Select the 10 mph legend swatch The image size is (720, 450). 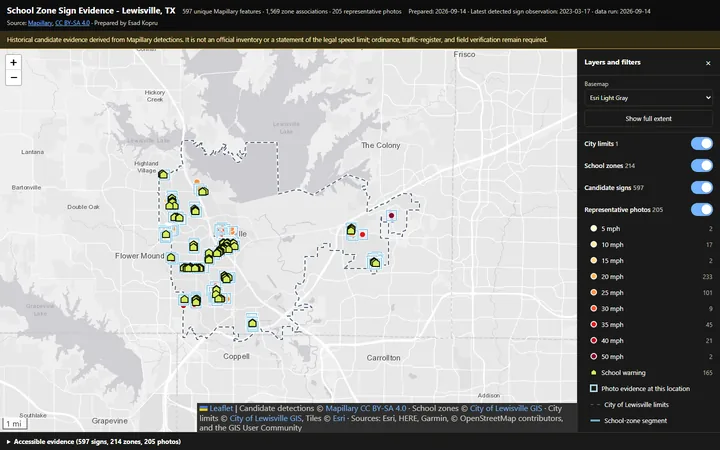point(593,244)
